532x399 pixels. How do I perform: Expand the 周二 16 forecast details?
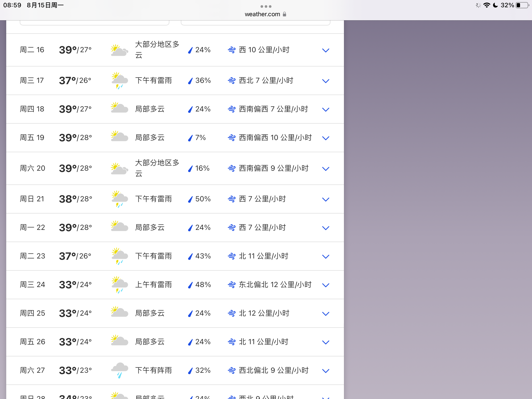[325, 50]
